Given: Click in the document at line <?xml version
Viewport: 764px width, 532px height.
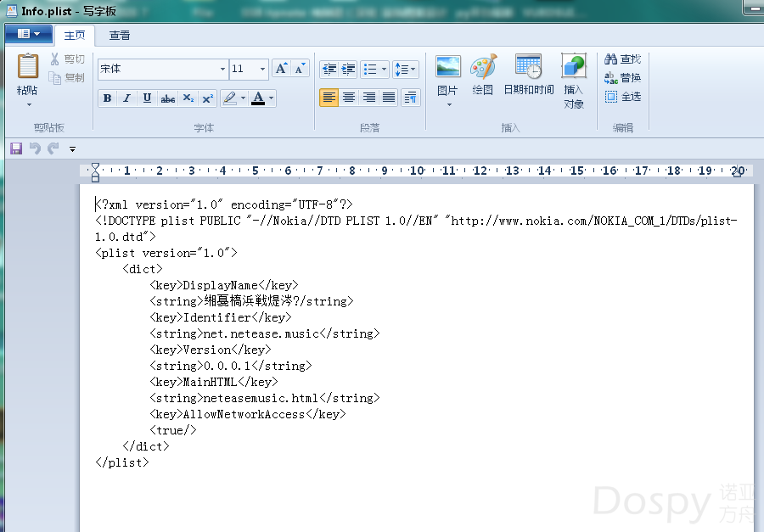Looking at the screenshot, I should [x=223, y=204].
